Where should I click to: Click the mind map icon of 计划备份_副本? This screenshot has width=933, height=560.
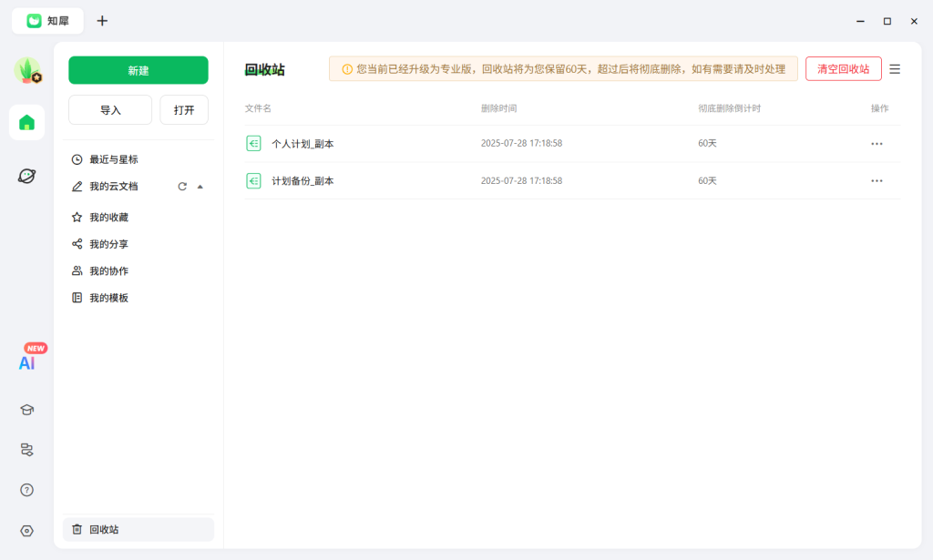pyautogui.click(x=253, y=180)
